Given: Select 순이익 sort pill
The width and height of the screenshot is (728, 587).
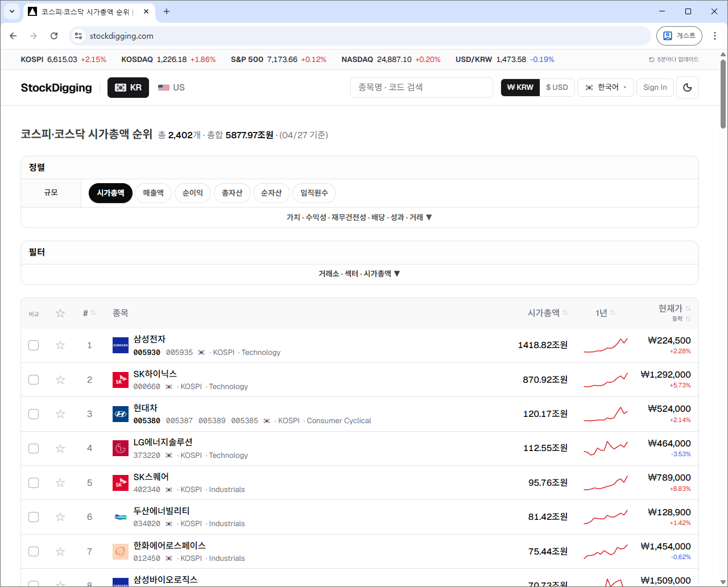Looking at the screenshot, I should [193, 193].
